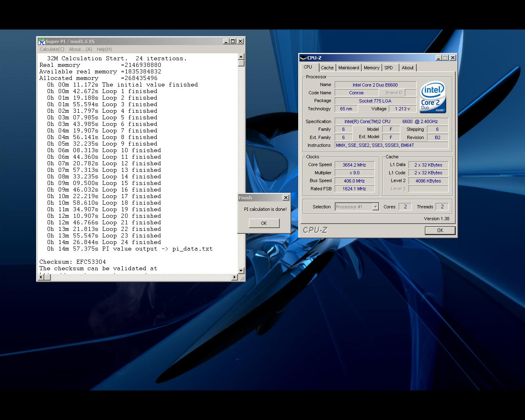Screen dimensions: 525x420
Task: Click the Code Name field 'Conroe'
Action: (x=356, y=93)
